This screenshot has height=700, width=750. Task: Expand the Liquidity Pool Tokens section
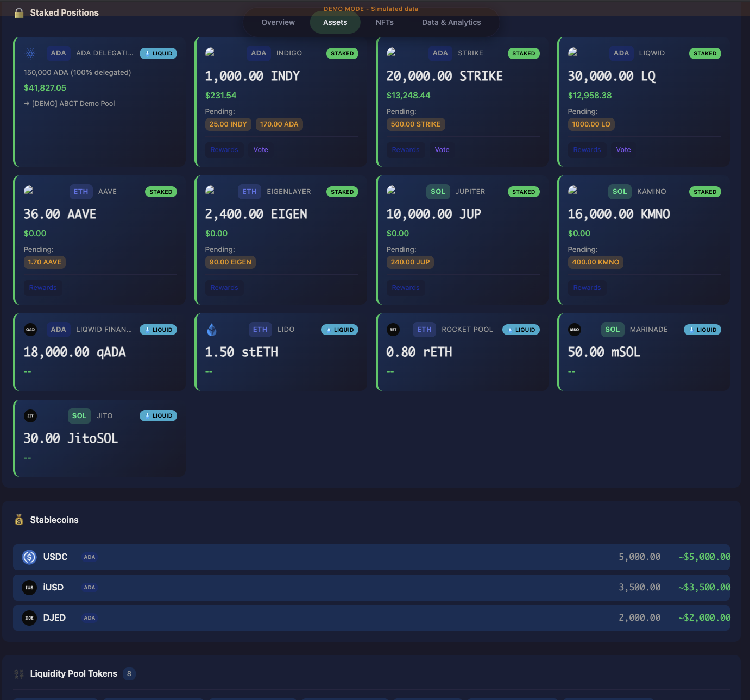tap(74, 673)
